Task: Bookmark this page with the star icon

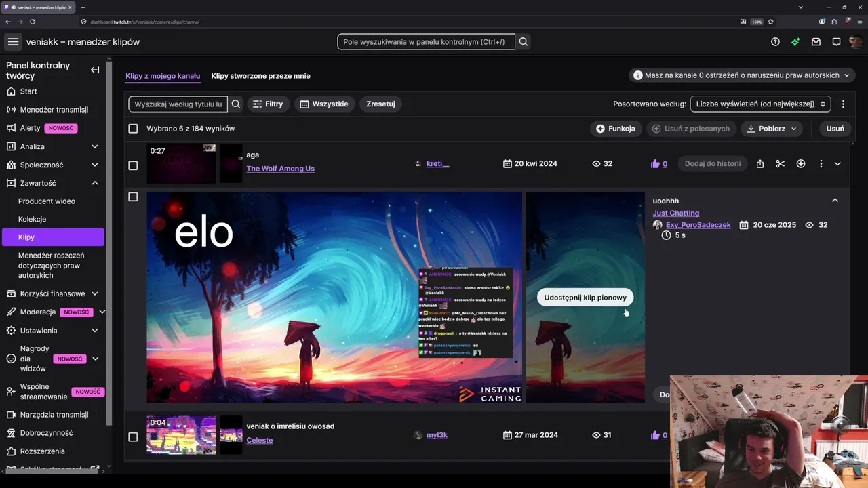Action: click(x=770, y=22)
